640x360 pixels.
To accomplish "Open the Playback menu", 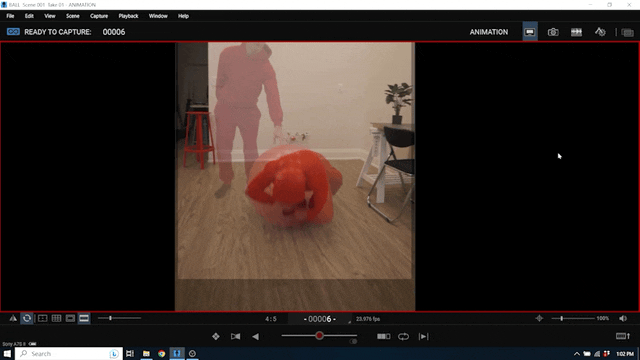I will coord(128,16).
